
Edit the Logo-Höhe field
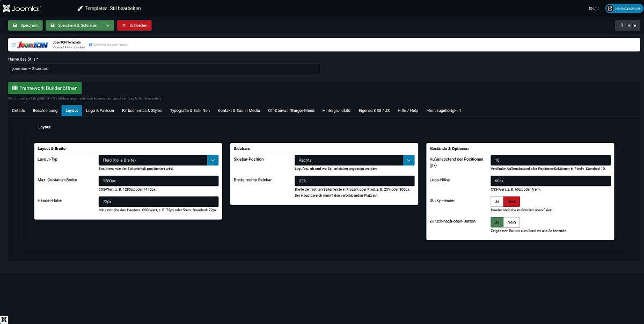coord(551,181)
